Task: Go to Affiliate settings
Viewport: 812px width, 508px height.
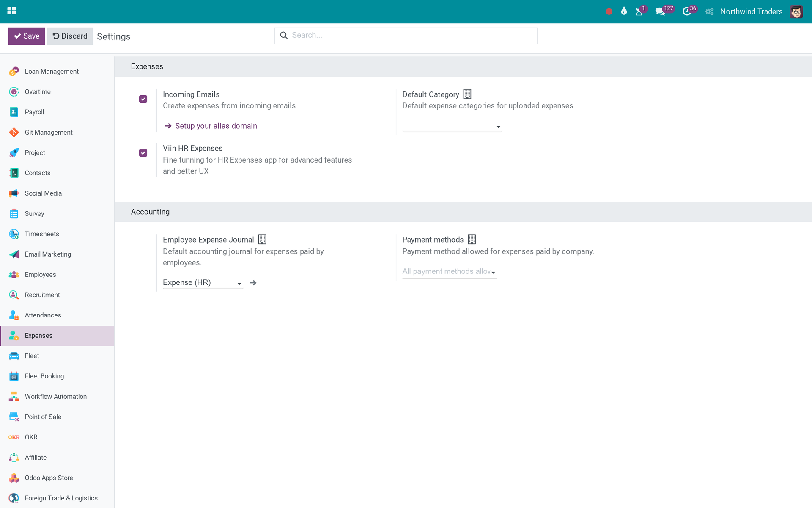Action: point(57,458)
